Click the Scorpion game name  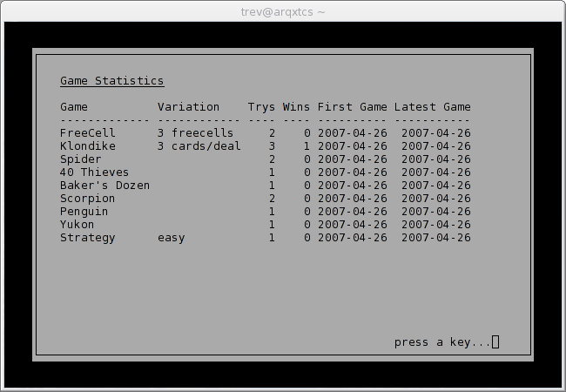(87, 199)
